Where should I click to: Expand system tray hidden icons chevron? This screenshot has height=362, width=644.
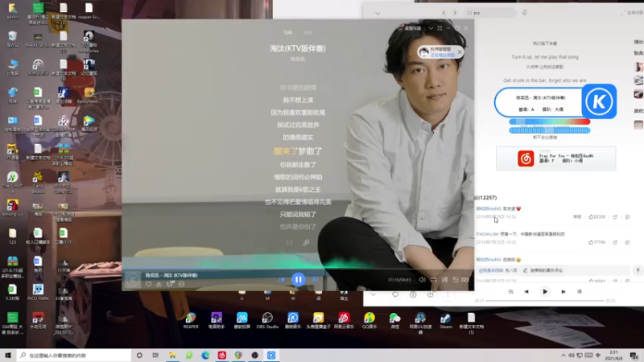563,356
